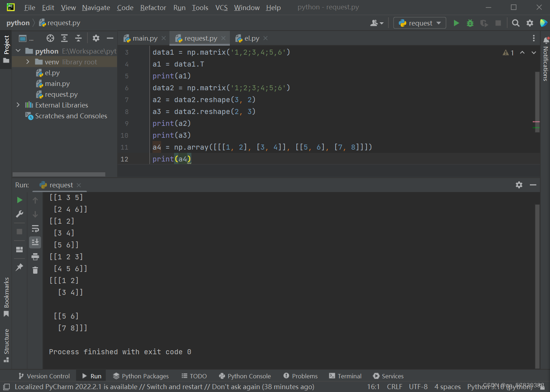
Task: Go to next highlighted error arrow
Action: tap(534, 53)
